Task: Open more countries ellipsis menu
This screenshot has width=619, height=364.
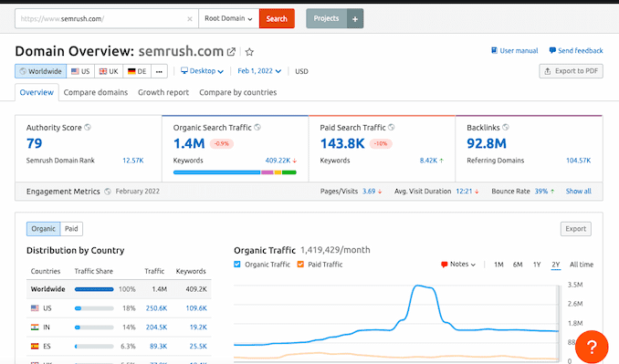Action: click(159, 71)
